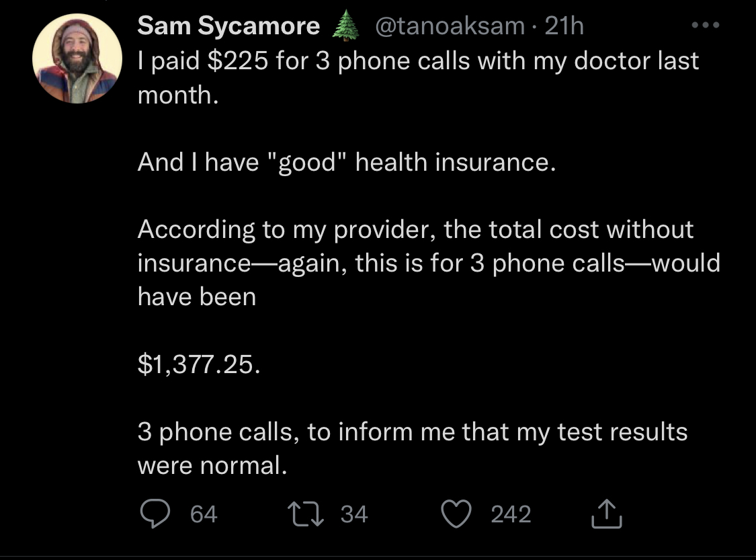Select the "$1,377.25." line of the tweet

tap(198, 364)
